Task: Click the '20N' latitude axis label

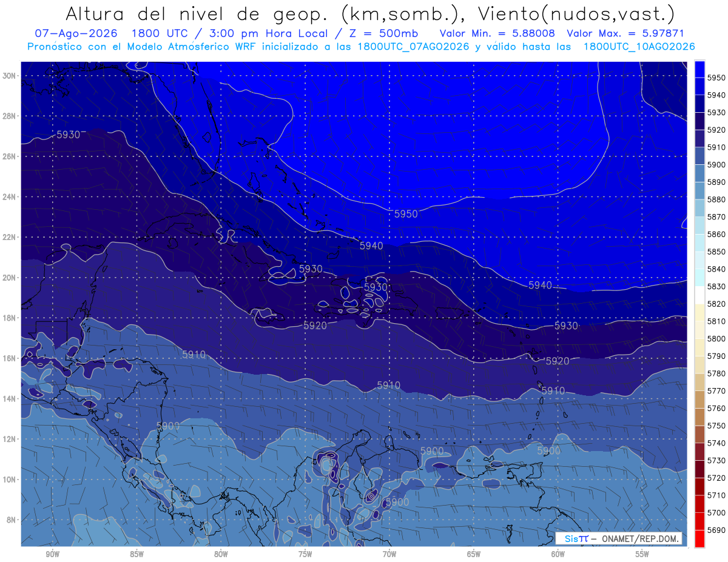Action: (x=10, y=278)
